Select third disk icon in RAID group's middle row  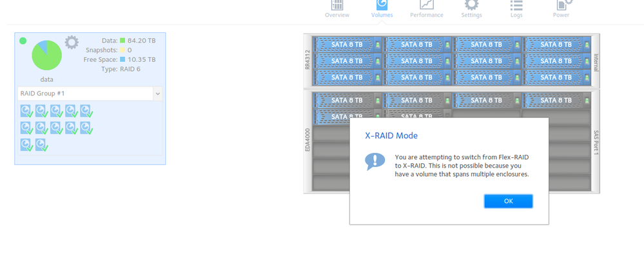pos(57,128)
